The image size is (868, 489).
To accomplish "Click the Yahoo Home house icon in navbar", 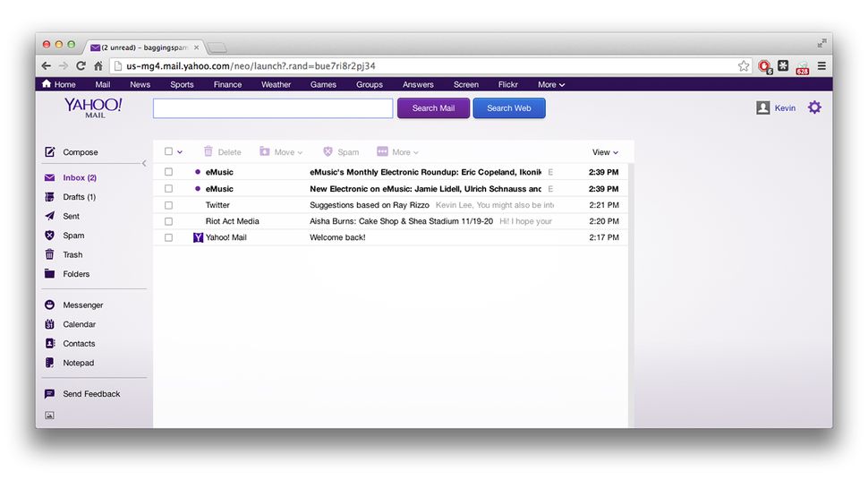I will pyautogui.click(x=47, y=83).
